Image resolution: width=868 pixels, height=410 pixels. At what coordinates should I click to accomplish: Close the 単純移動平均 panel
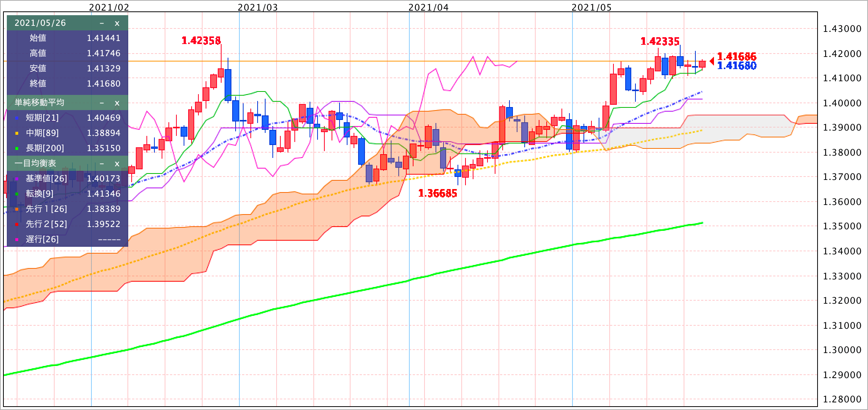(x=117, y=103)
